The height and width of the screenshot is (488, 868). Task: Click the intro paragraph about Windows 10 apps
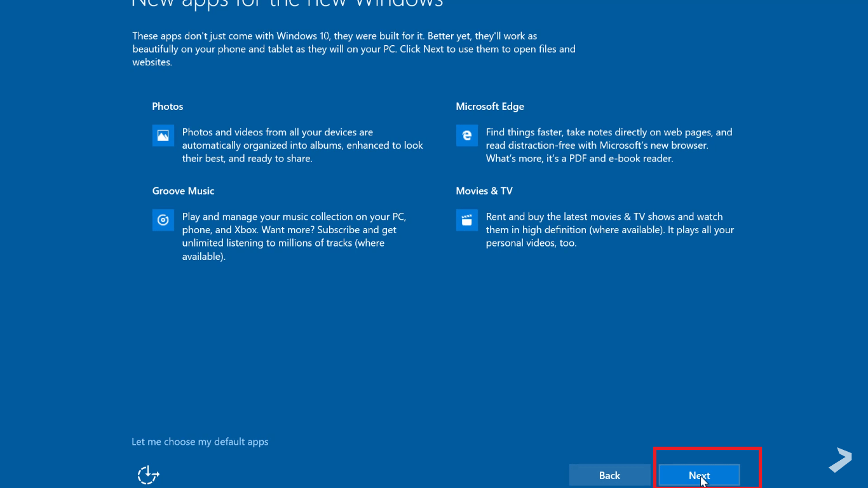pyautogui.click(x=354, y=49)
